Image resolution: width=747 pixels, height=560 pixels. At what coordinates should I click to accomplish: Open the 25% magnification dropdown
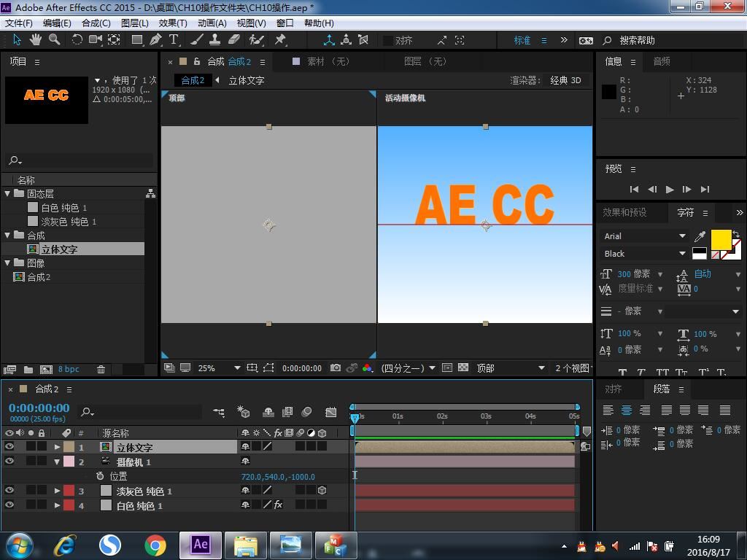point(220,368)
